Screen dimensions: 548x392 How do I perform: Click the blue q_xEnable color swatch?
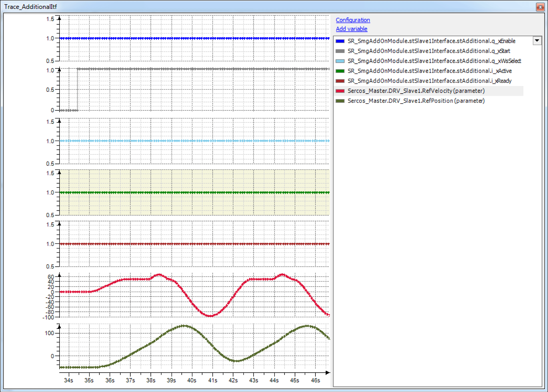(x=340, y=41)
